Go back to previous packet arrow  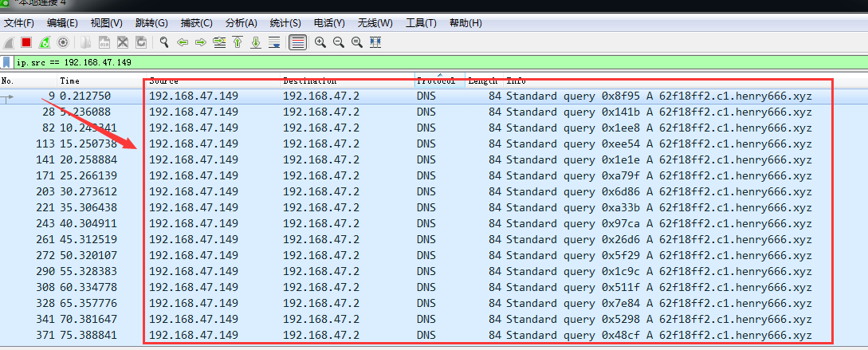point(183,42)
